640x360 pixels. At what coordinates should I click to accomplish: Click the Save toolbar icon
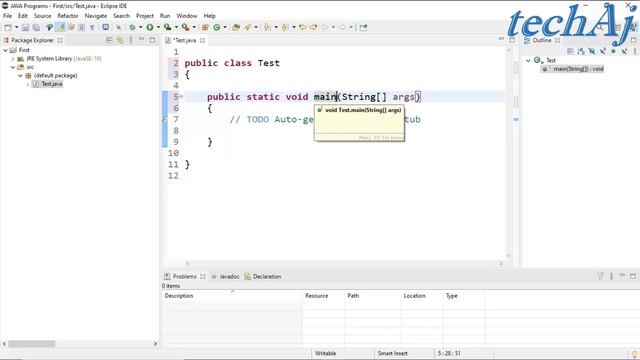[x=25, y=27]
